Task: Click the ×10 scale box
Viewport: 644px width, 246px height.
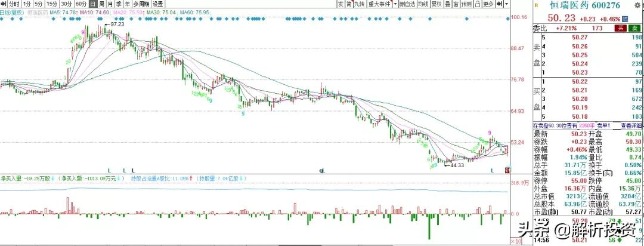Action: tap(515, 241)
